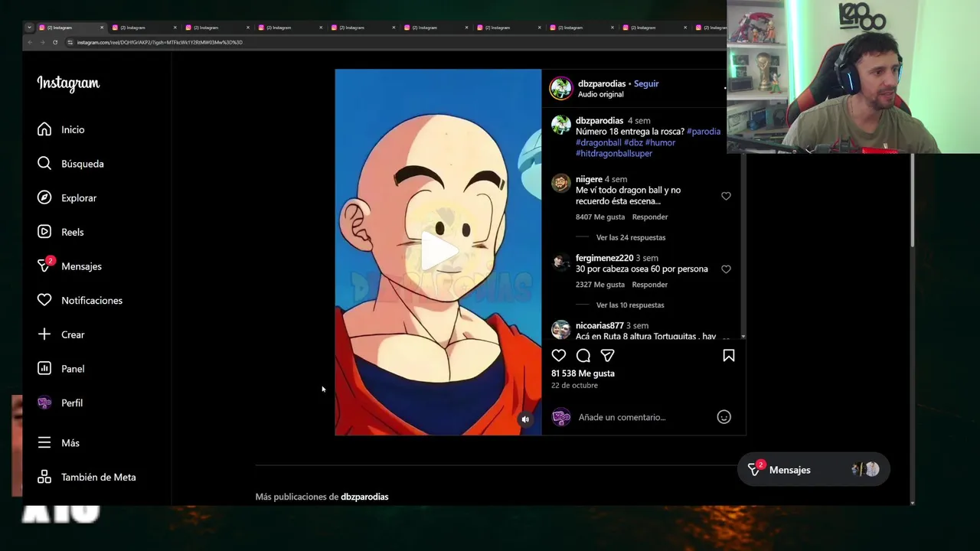Open dbzparodias link under Más publicaciones
Viewport: 980px width, 551px height.
[x=364, y=497]
